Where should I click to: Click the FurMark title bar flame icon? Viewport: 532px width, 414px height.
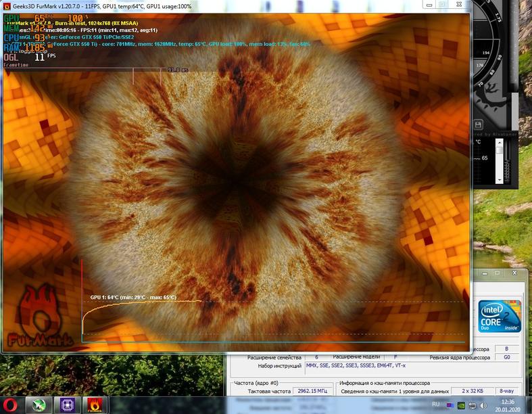[x=7, y=6]
